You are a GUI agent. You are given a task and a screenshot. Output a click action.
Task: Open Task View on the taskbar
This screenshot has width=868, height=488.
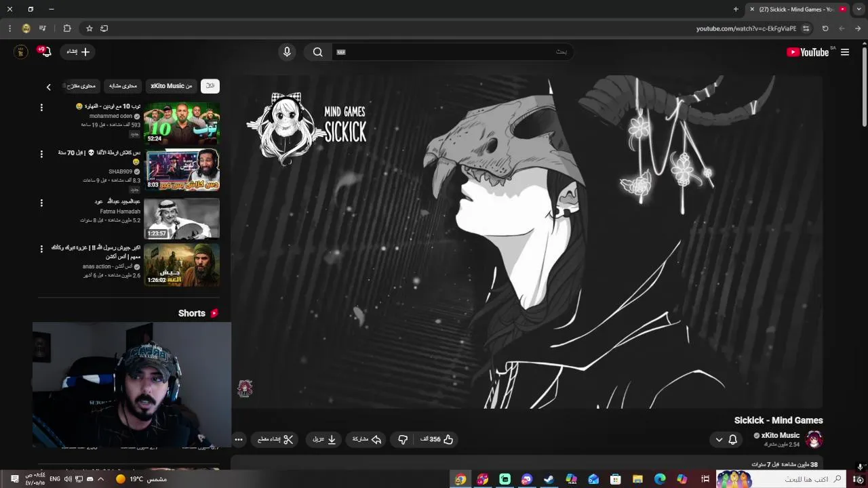[x=705, y=479]
